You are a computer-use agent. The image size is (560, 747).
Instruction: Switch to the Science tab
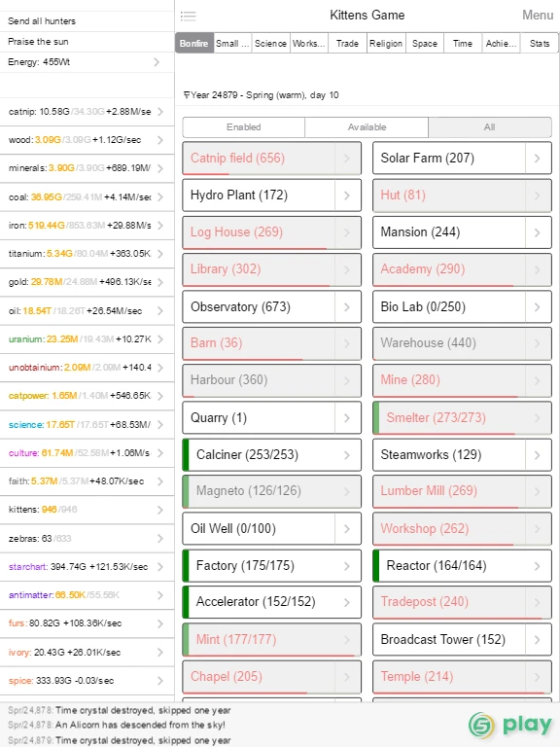pos(271,44)
